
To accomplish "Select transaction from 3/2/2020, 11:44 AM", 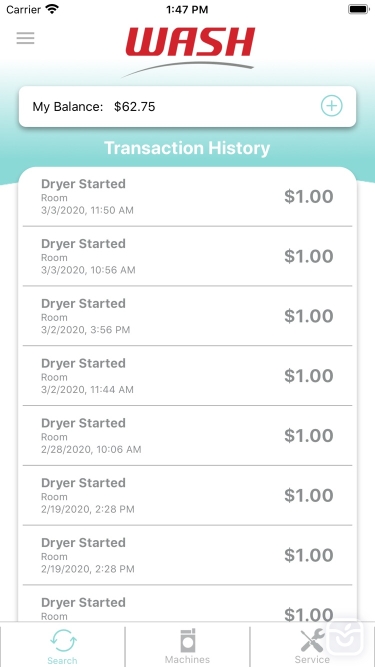I will pos(188,376).
